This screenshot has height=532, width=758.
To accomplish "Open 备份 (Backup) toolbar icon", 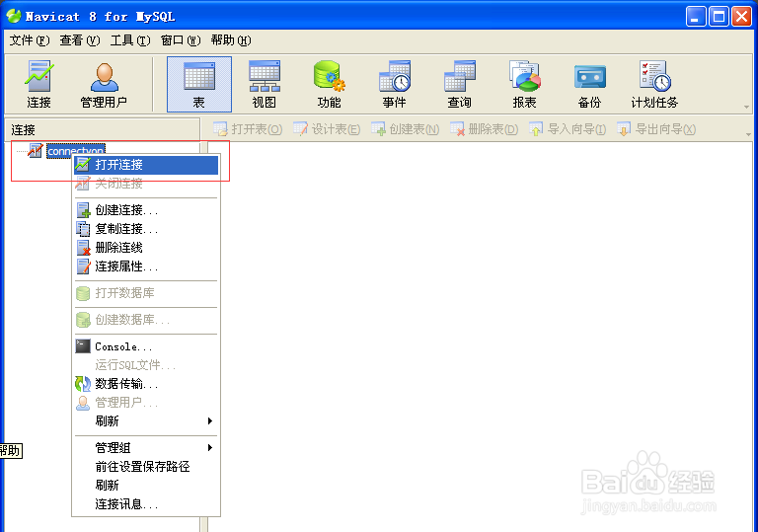I will click(590, 85).
